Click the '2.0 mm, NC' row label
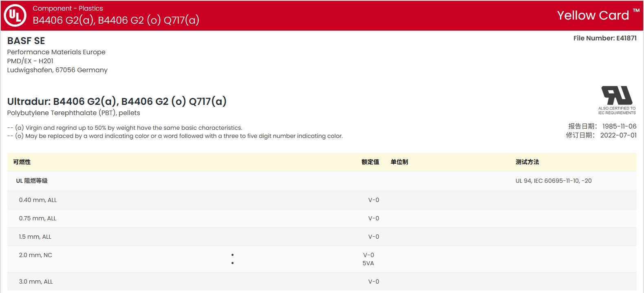 click(x=35, y=255)
